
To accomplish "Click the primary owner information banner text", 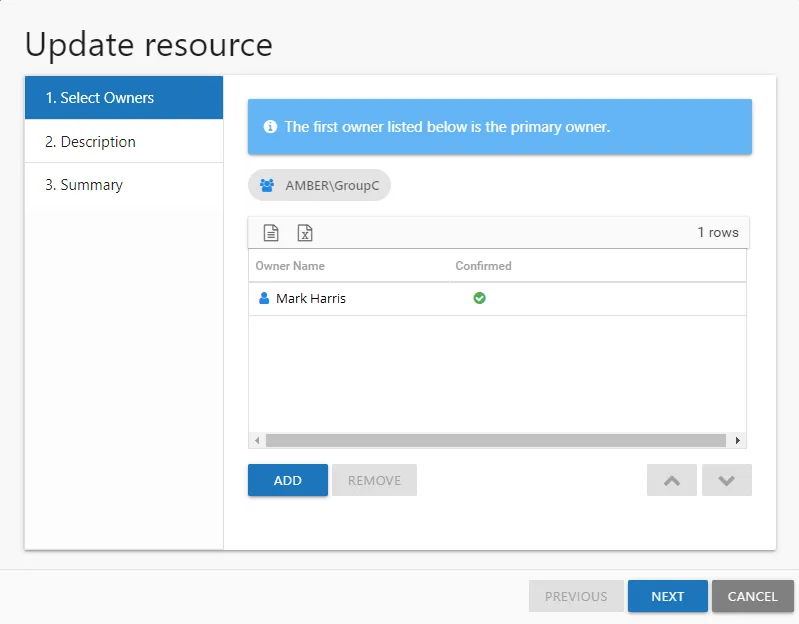I will tap(447, 126).
